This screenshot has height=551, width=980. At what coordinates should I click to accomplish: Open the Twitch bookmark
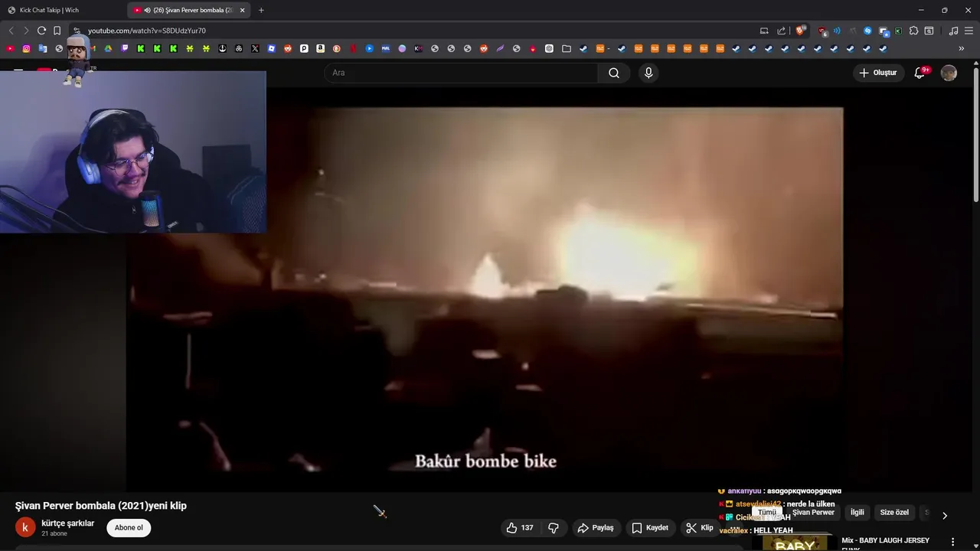point(125,48)
